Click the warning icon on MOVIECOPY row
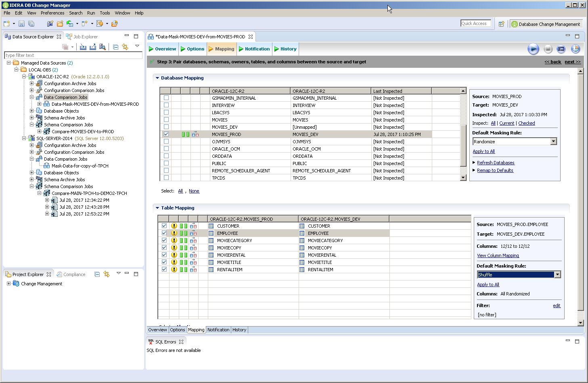This screenshot has width=588, height=383. (x=174, y=248)
